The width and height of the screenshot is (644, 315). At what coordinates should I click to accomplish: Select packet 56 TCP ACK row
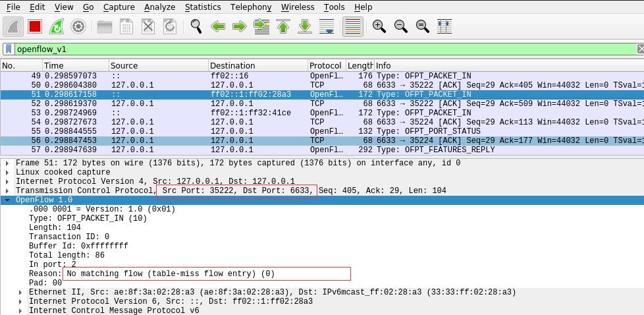tap(322, 140)
